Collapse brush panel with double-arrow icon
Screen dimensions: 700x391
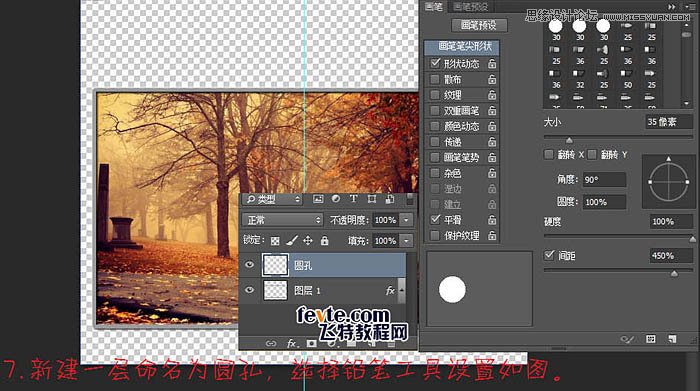click(x=672, y=7)
